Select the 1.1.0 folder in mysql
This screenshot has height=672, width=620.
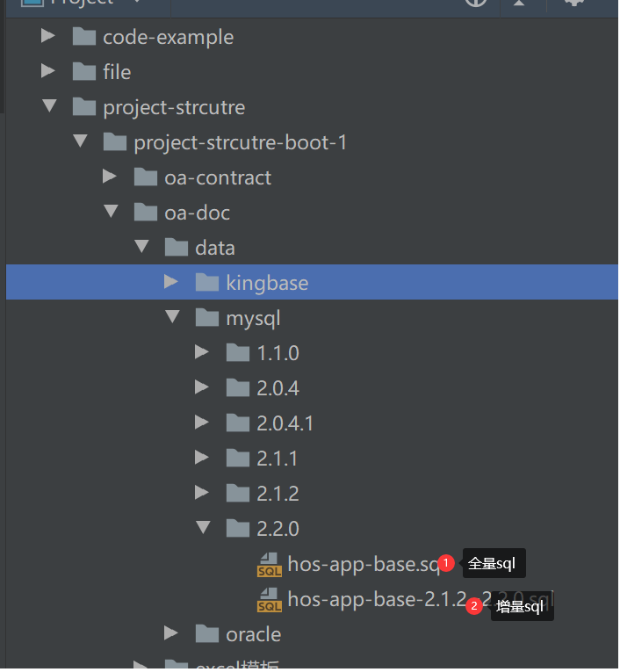tap(278, 353)
